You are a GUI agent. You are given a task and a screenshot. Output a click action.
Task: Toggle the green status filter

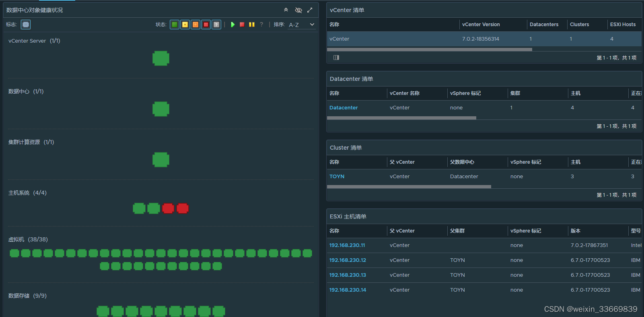[x=175, y=25]
